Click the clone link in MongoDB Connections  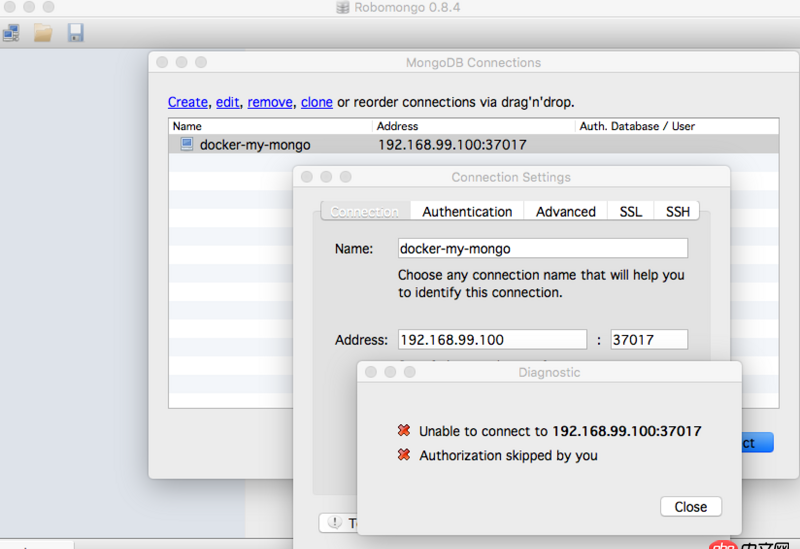[317, 102]
